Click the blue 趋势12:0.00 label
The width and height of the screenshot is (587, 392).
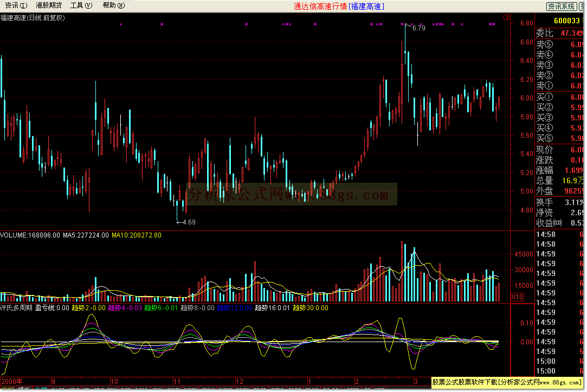tap(235, 308)
